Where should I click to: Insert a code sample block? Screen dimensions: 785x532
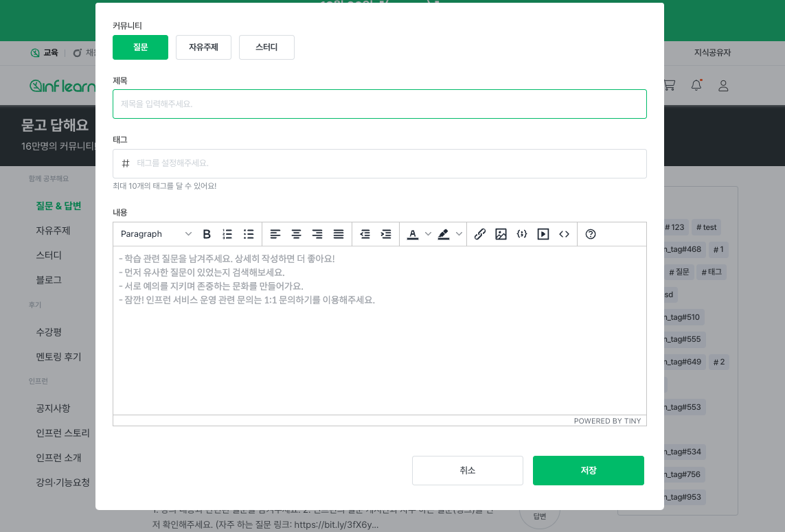[522, 234]
